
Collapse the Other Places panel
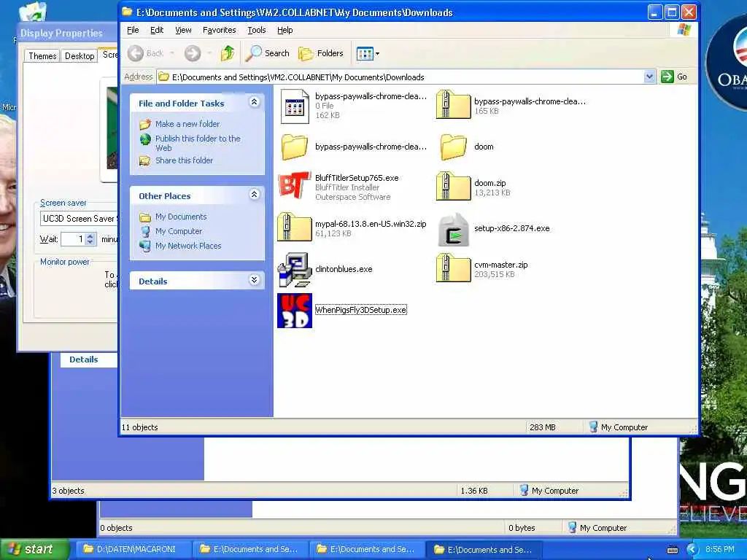[255, 195]
